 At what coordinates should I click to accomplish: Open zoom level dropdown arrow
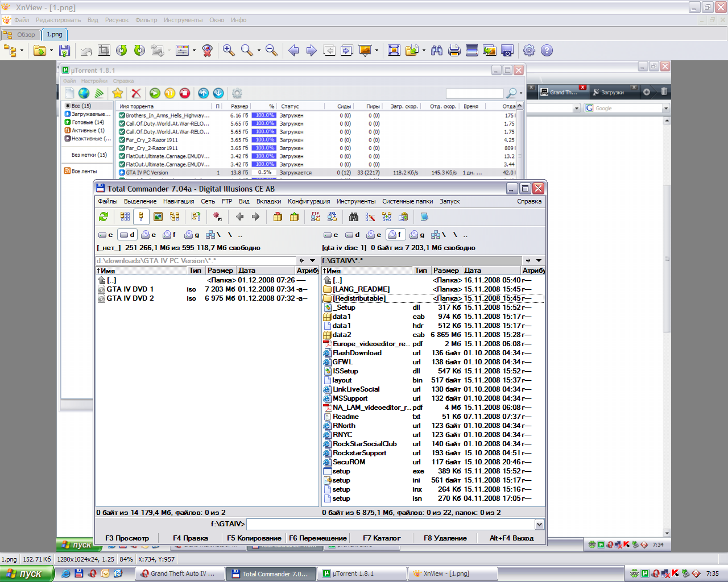(259, 51)
